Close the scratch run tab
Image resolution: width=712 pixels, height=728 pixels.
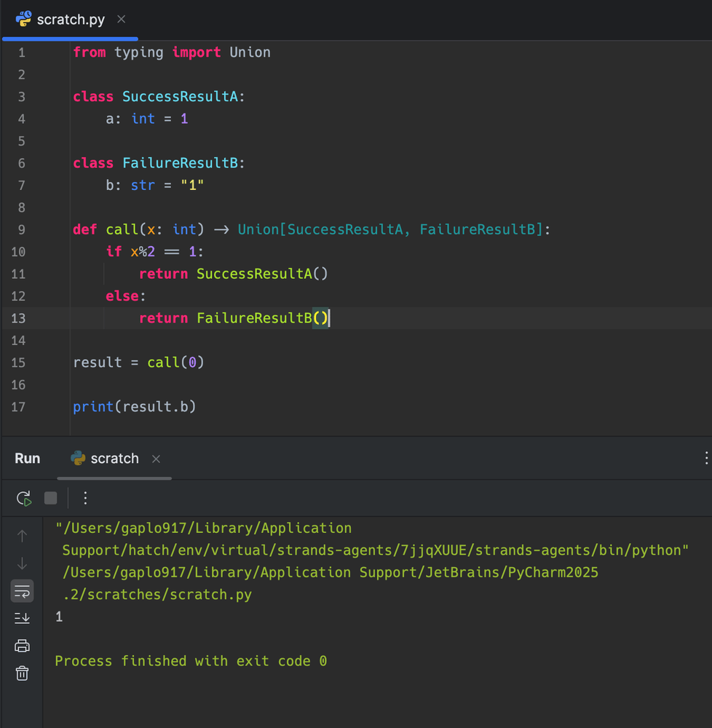click(x=156, y=459)
